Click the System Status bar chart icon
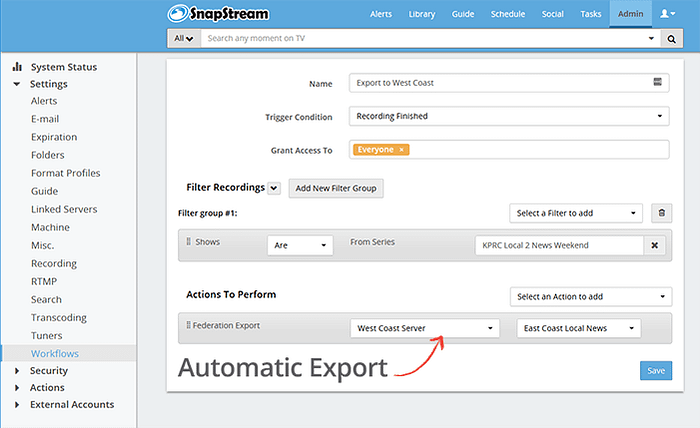The width and height of the screenshot is (700, 428). [x=17, y=67]
